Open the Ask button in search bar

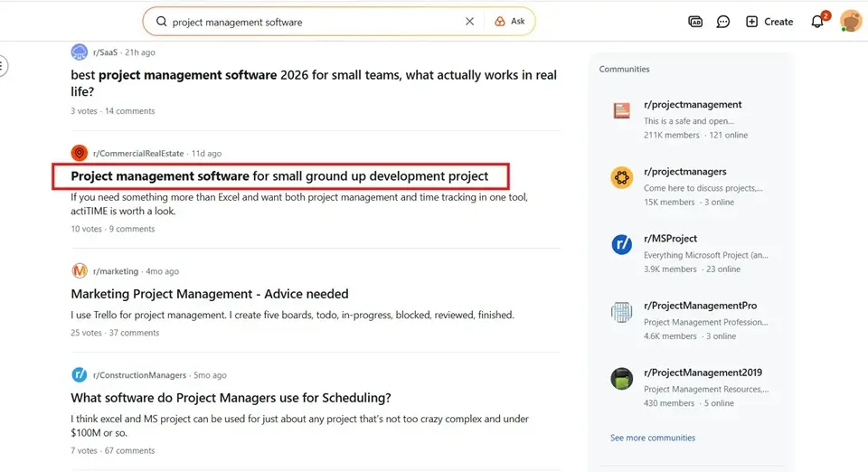pos(510,22)
